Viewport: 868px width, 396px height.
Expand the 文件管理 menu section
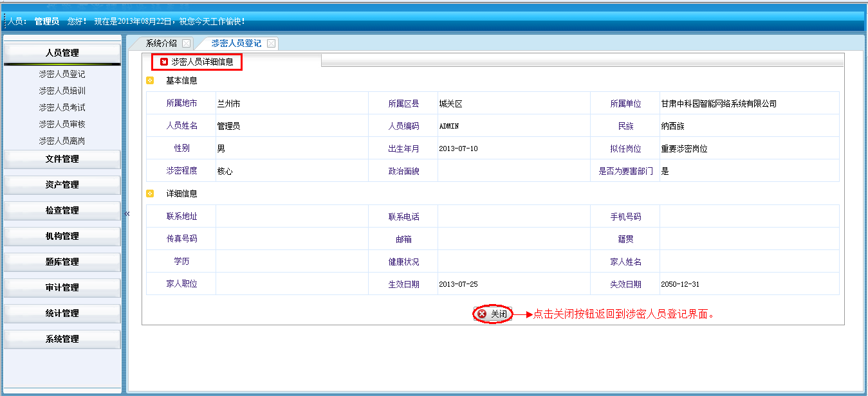(x=62, y=159)
